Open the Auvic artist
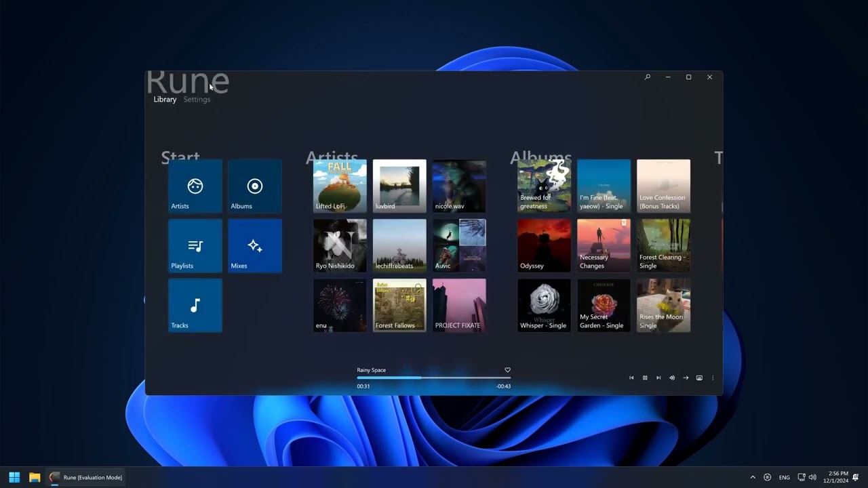The width and height of the screenshot is (868, 488). pos(459,246)
